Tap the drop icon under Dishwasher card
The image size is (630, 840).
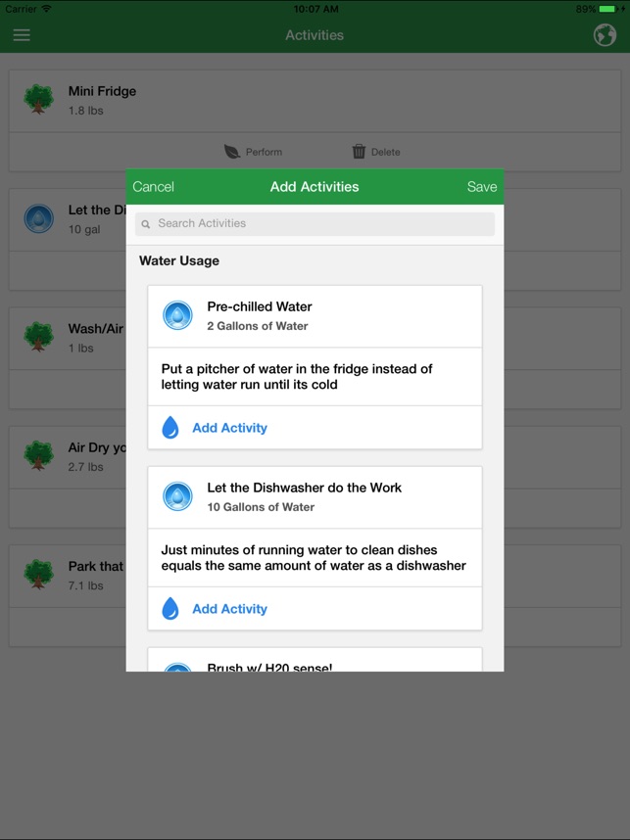[170, 609]
